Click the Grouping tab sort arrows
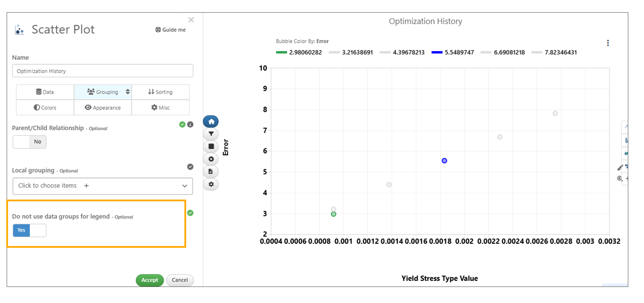This screenshot has height=303, width=644. (128, 92)
